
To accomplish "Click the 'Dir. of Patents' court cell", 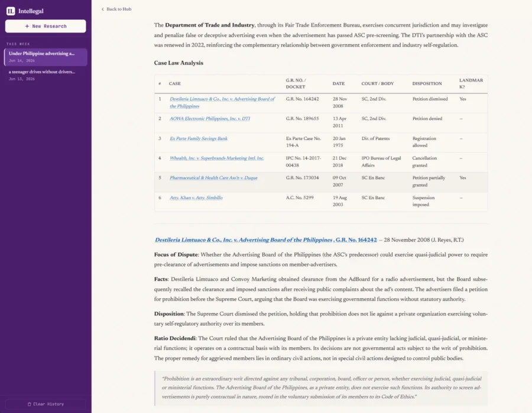I will pos(375,138).
